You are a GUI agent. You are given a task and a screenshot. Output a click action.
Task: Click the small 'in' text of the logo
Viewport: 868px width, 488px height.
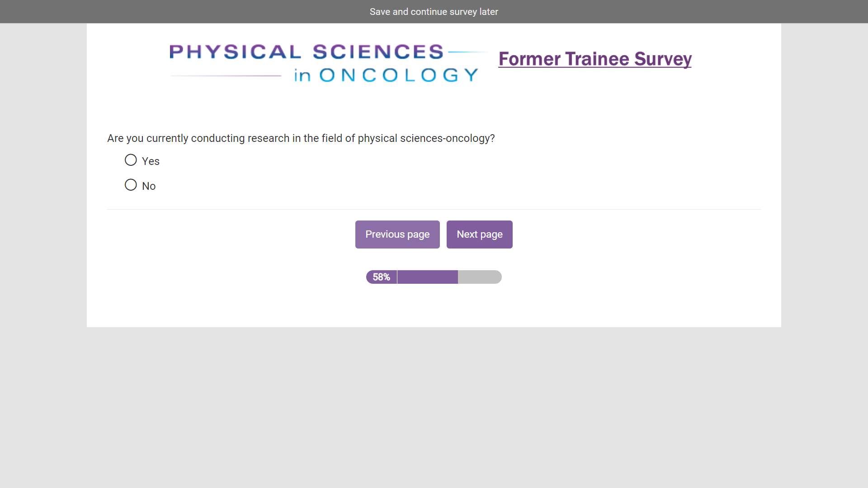302,75
